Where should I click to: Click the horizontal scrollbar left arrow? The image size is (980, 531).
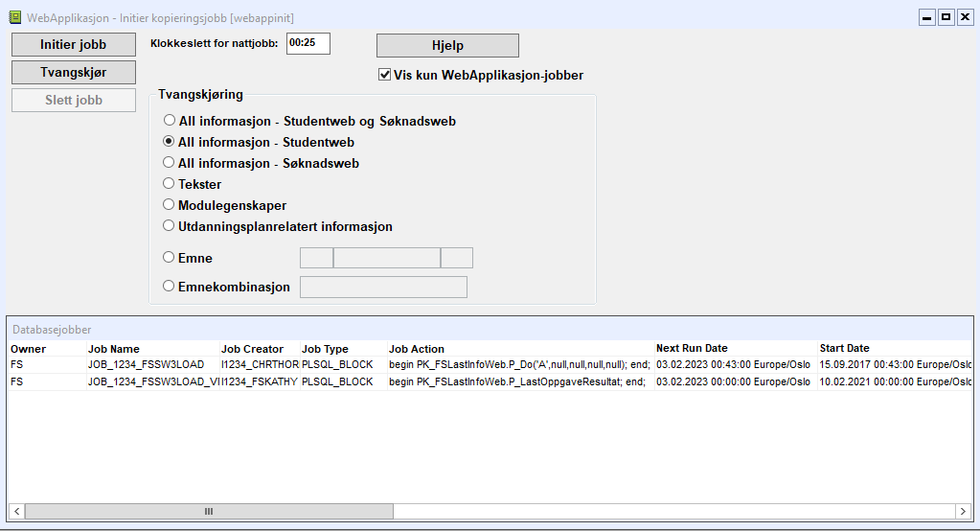(17, 511)
